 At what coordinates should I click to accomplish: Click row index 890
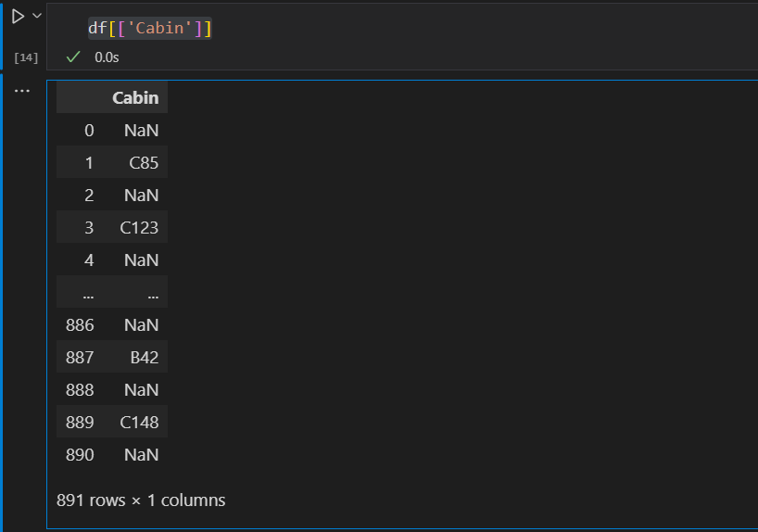80,455
